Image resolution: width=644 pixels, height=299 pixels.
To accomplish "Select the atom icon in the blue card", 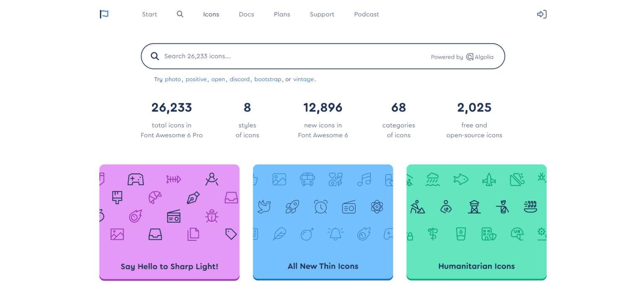I will [377, 206].
